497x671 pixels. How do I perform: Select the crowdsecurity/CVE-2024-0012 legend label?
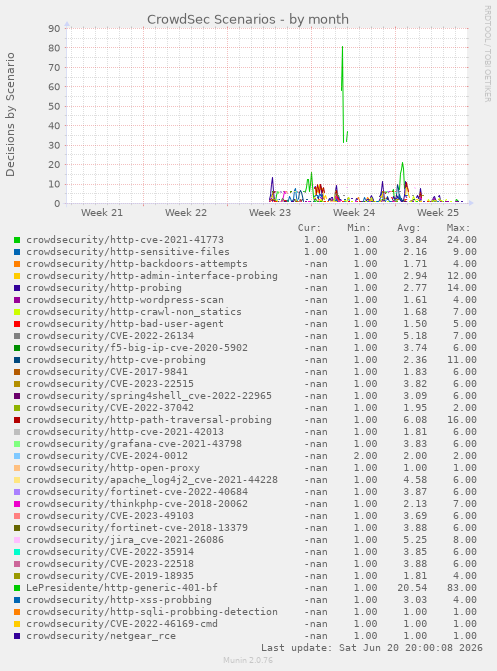107,456
